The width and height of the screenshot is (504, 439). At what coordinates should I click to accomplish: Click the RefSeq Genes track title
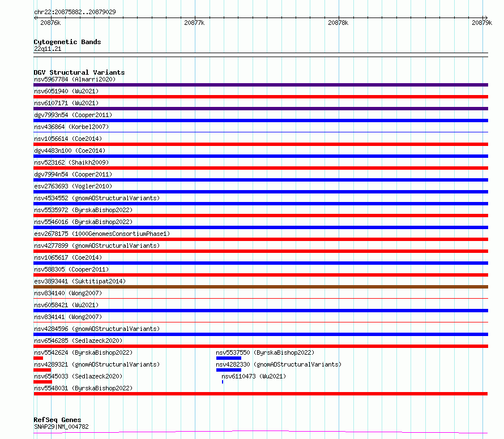(57, 420)
